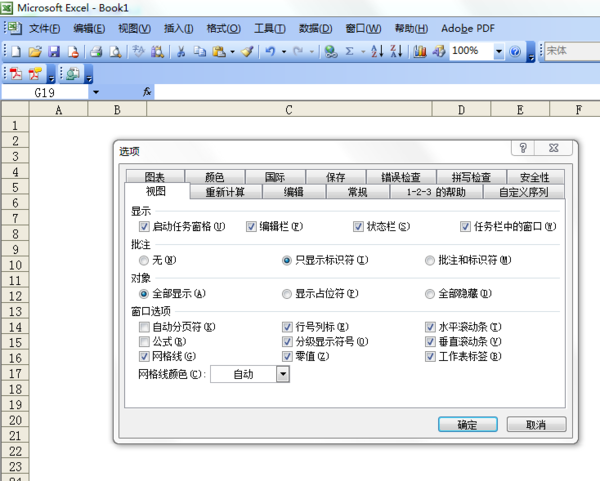Click the review toolbar icon beside the PDF icons

point(73,73)
